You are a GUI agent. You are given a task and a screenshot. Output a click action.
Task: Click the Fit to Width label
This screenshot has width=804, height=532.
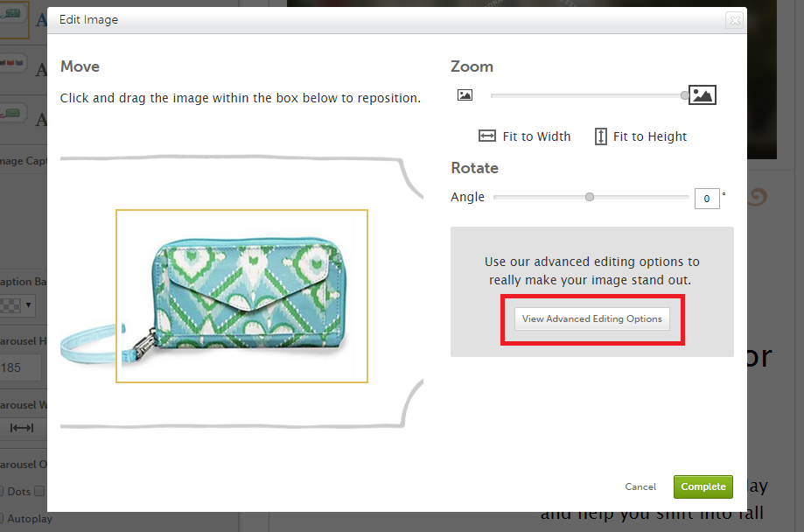point(536,136)
